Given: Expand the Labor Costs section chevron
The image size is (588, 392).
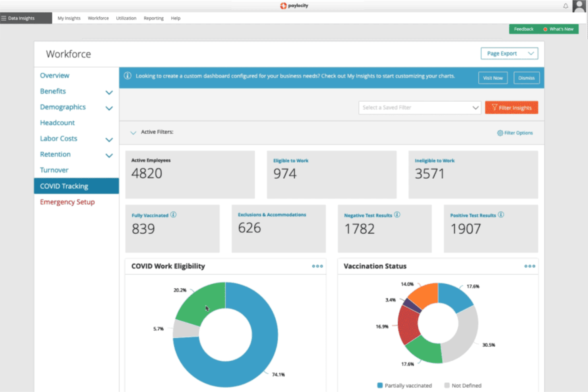Looking at the screenshot, I should (x=109, y=140).
